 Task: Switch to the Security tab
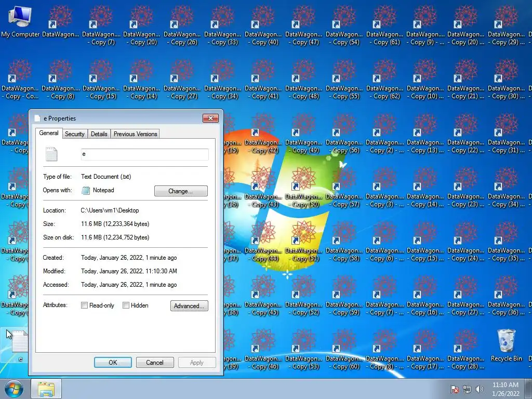pos(75,134)
